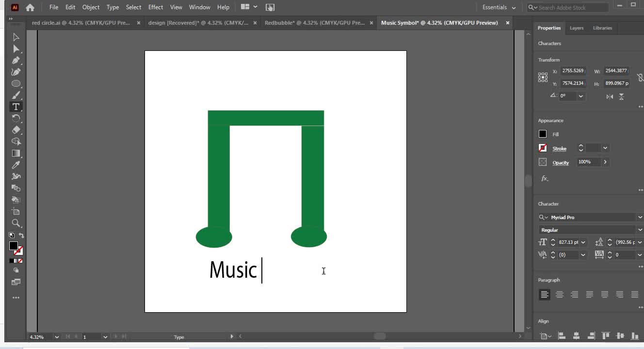Select the Pen tool
The width and height of the screenshot is (644, 349).
click(16, 60)
